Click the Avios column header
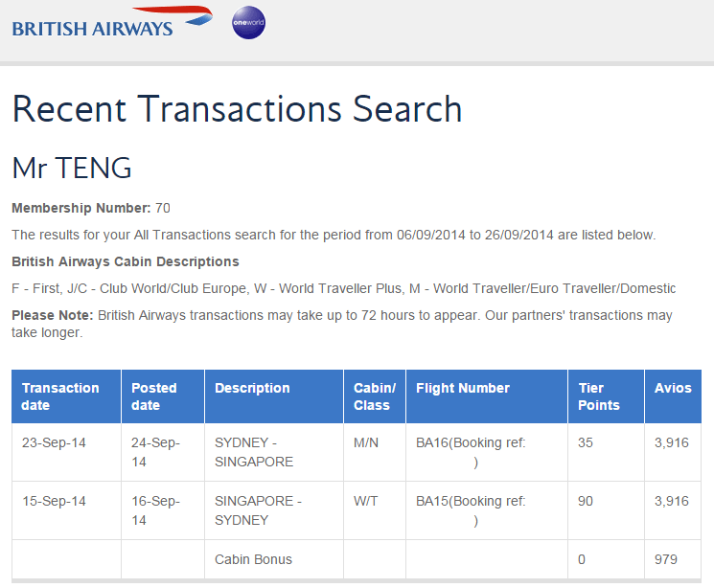 click(x=673, y=396)
